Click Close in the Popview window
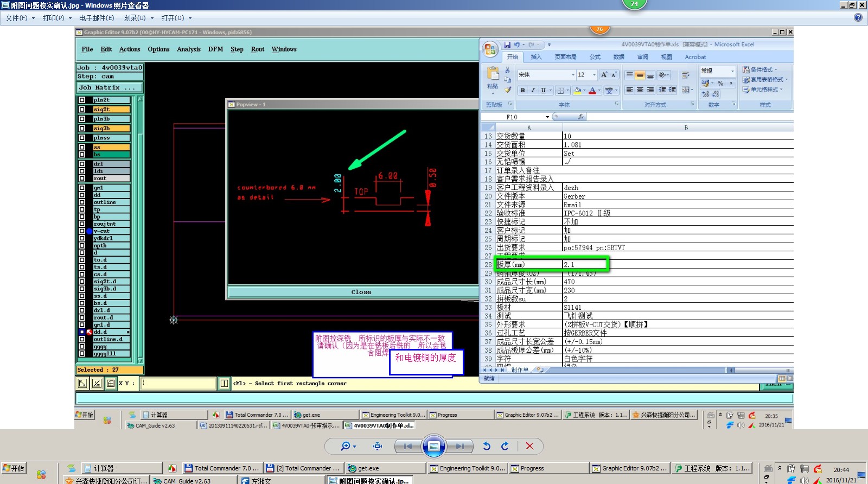Image resolution: width=868 pixels, height=484 pixels. coord(361,292)
